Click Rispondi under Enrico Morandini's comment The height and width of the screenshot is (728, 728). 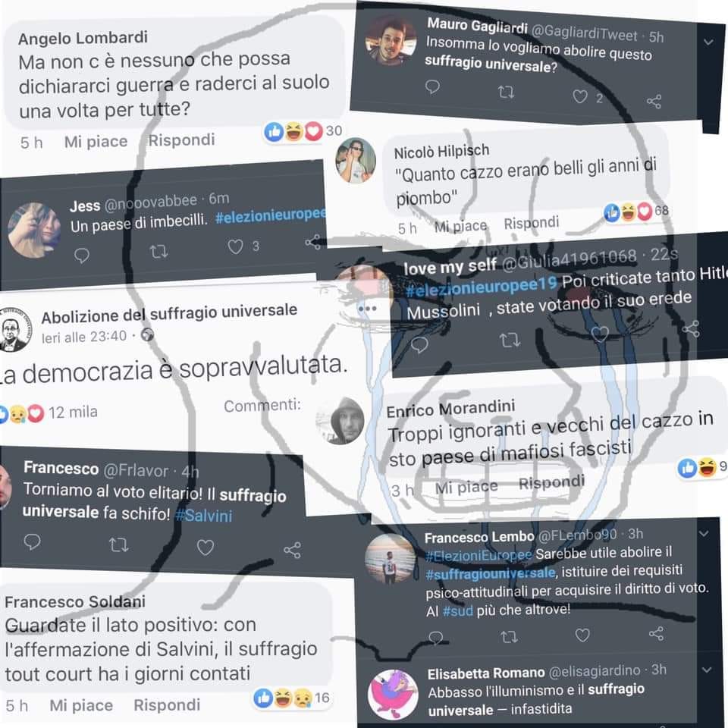551,483
